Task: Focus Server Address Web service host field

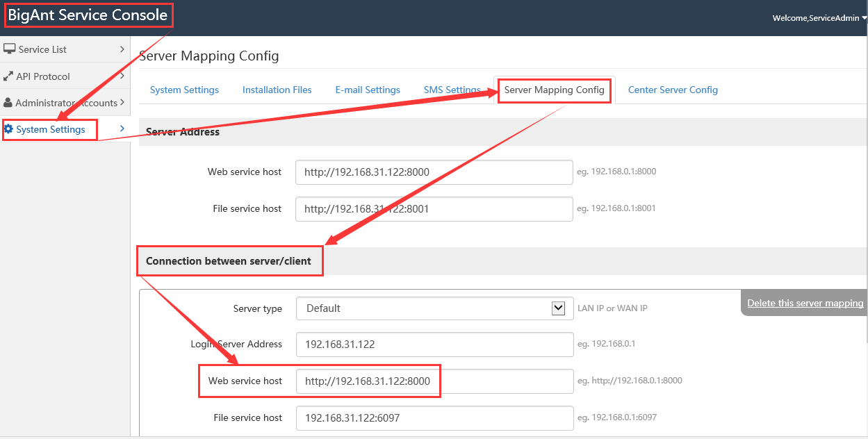Action: point(434,172)
